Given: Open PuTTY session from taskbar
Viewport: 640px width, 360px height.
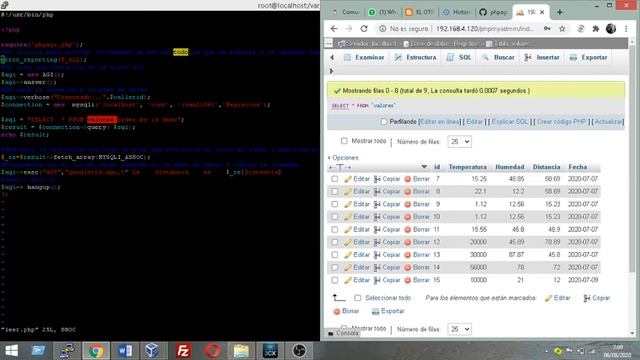Looking at the screenshot, I should pyautogui.click(x=67, y=351).
